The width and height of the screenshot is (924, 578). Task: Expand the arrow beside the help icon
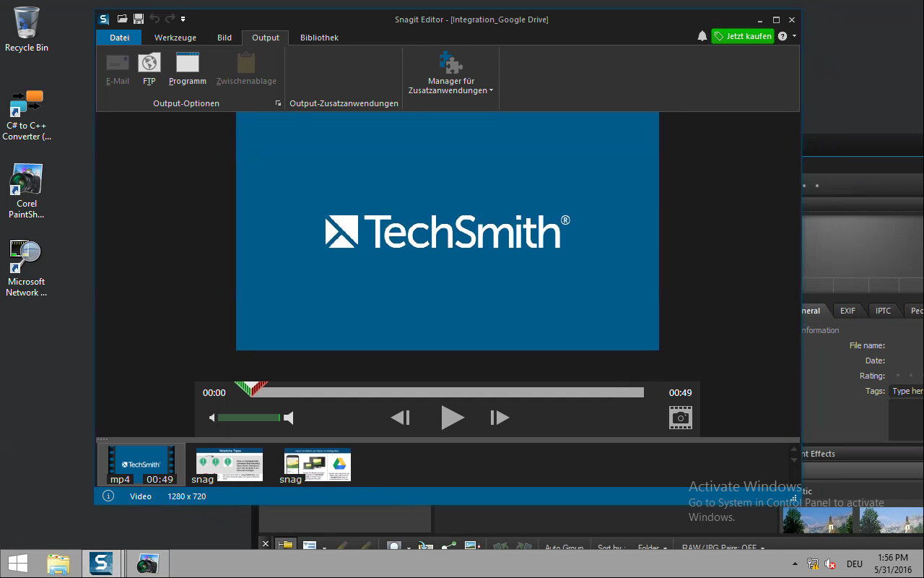[x=794, y=36]
